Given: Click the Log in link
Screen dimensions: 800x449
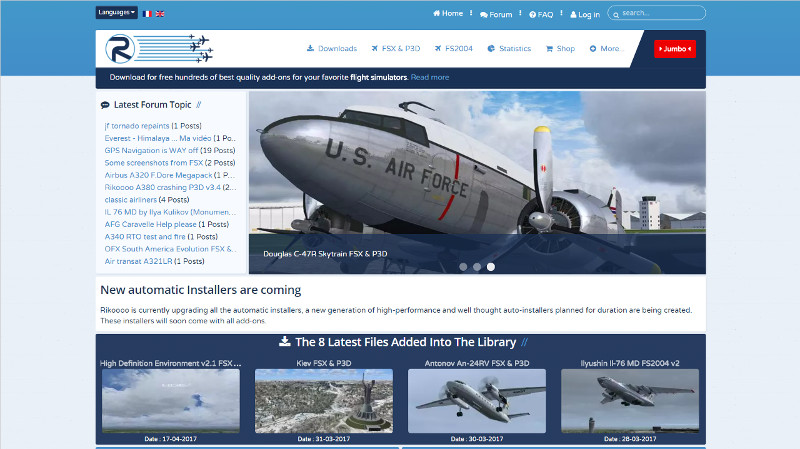Looking at the screenshot, I should [585, 14].
